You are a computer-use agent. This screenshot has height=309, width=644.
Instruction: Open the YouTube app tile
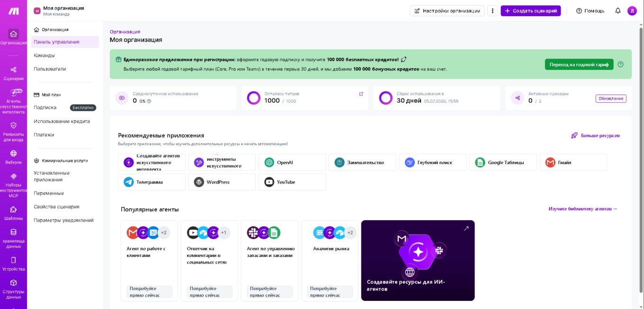tap(292, 182)
